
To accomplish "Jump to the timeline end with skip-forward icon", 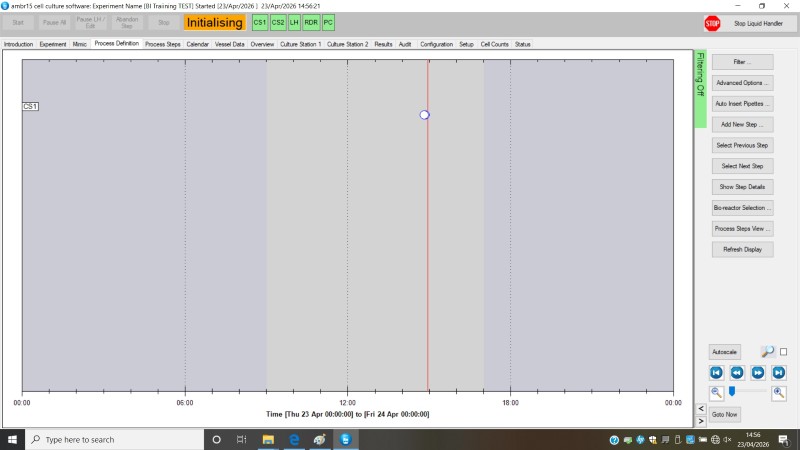I will [x=779, y=372].
